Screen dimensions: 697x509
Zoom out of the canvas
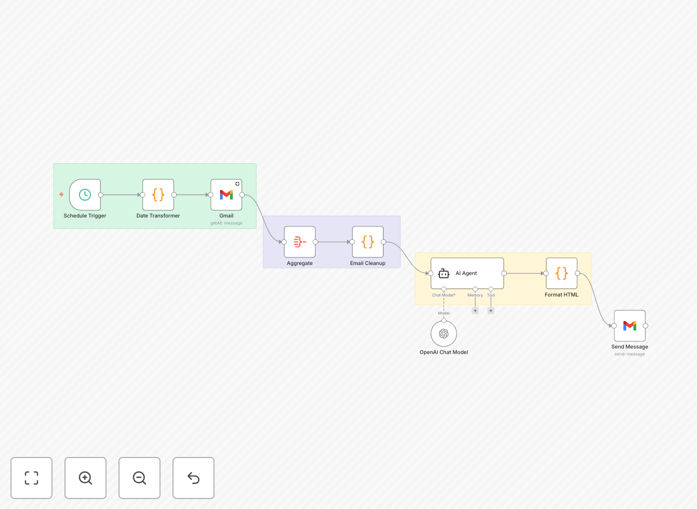[140, 478]
